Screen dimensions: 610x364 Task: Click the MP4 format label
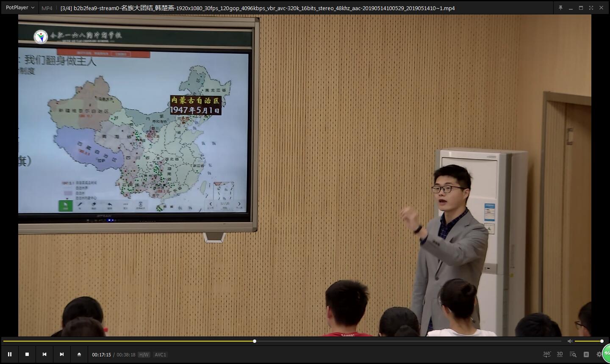click(47, 8)
